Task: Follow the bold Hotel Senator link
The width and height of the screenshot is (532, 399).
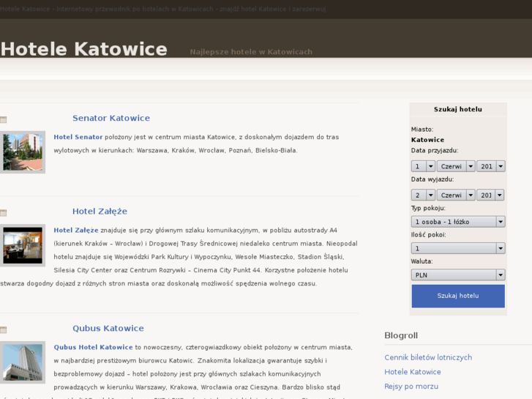Action: 78,137
